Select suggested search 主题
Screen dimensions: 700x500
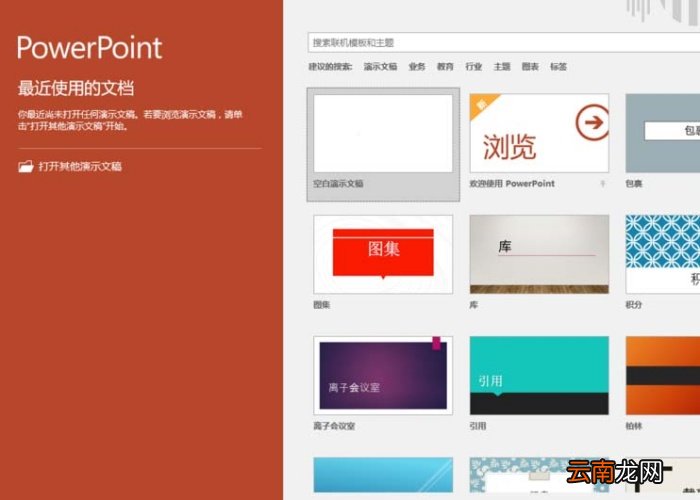502,67
